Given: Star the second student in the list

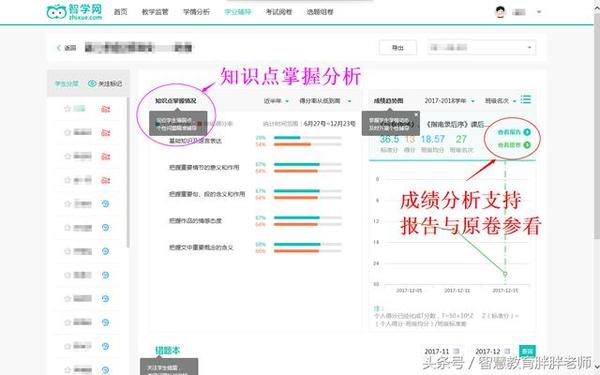Looking at the screenshot, I should 68,132.
